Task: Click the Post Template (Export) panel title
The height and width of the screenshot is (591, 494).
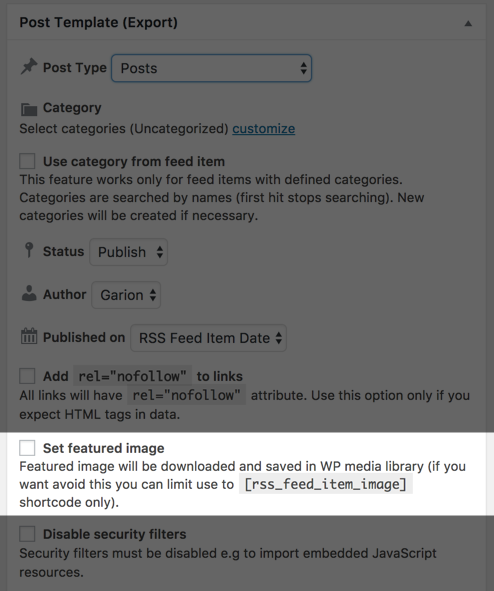Action: click(98, 22)
